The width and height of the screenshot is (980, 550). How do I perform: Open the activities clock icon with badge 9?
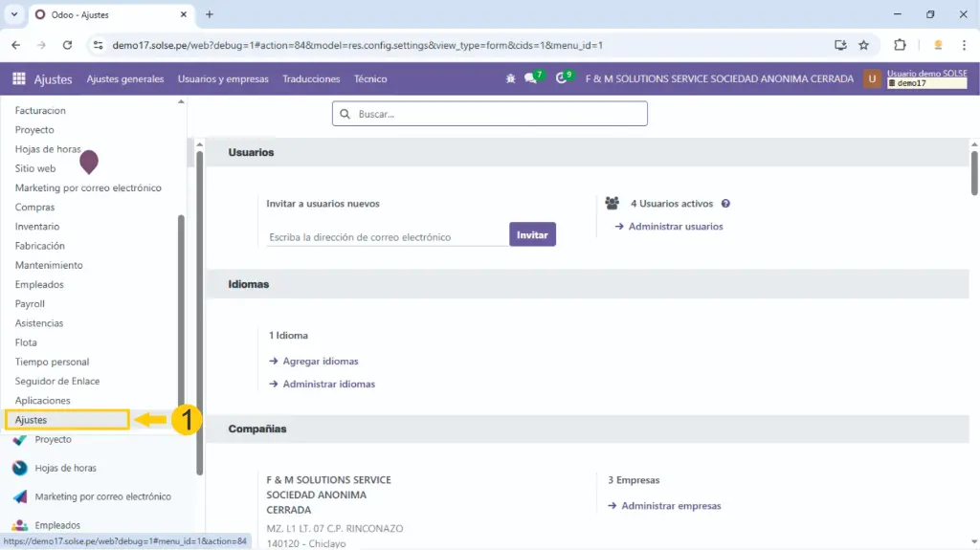click(562, 79)
